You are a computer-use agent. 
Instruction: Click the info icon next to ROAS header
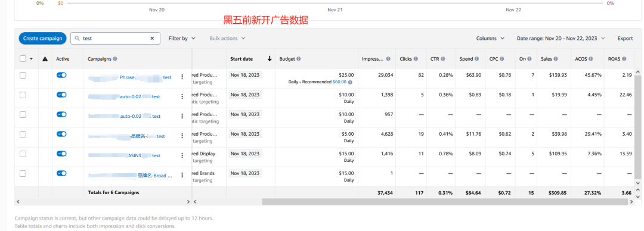624,59
